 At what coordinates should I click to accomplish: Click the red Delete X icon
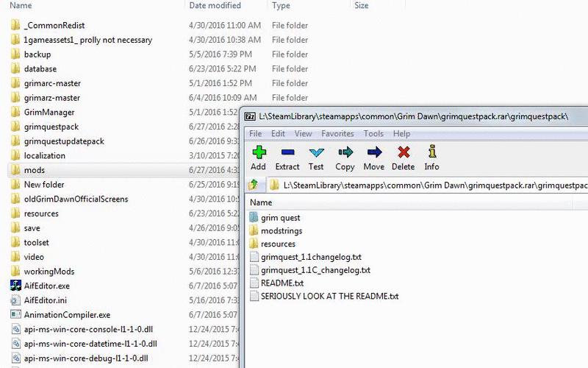tap(404, 152)
